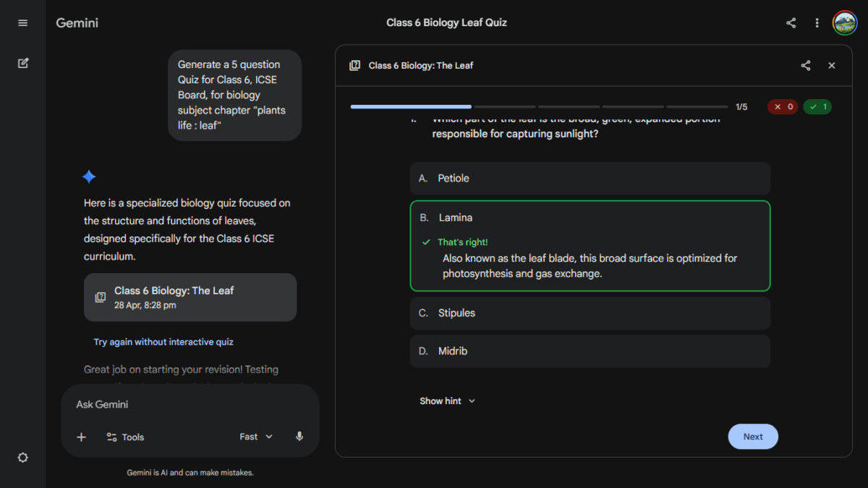Click the Gemini sparkle icon above the response
The height and width of the screenshot is (488, 868).
(89, 177)
